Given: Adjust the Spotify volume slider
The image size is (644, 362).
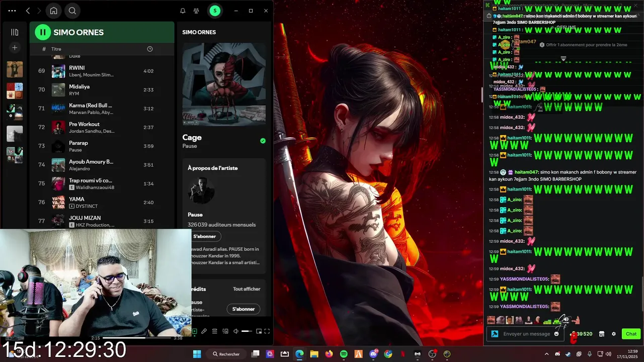Looking at the screenshot, I should 247,331.
